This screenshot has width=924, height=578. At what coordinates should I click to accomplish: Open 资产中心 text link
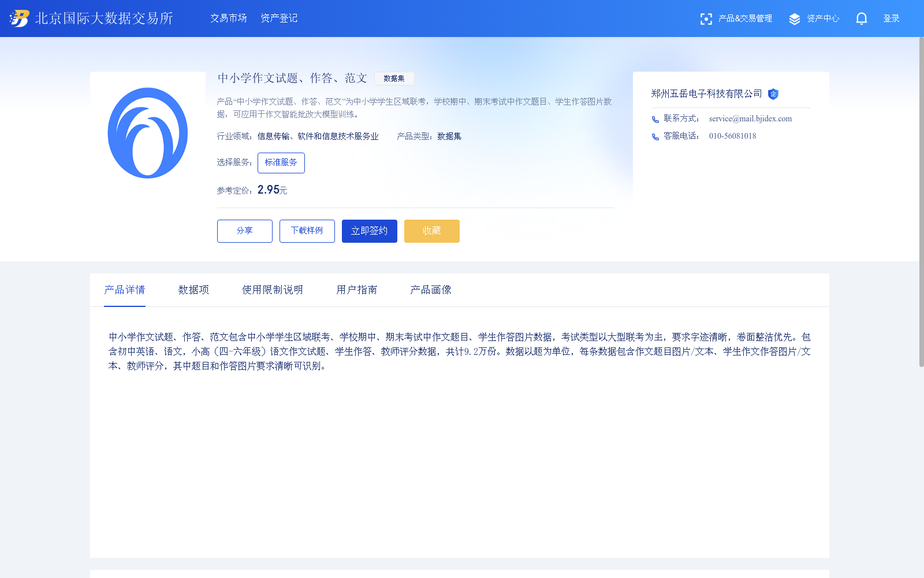pyautogui.click(x=823, y=18)
